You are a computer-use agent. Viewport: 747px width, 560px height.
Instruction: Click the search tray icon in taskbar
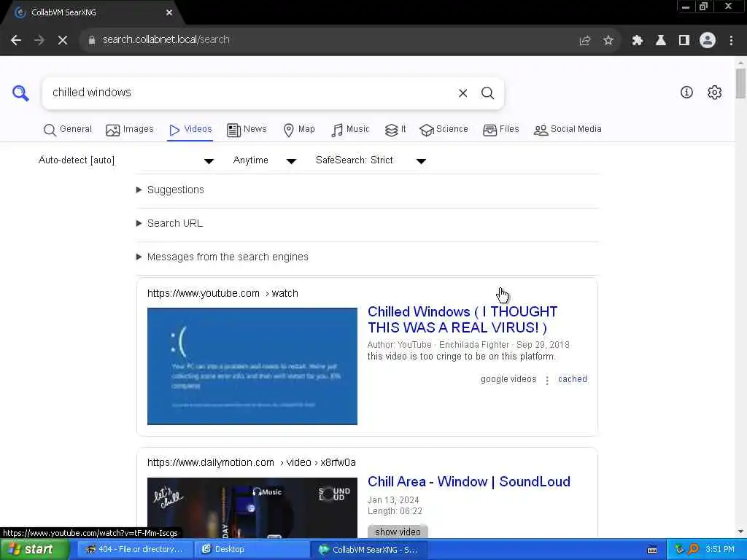coord(694,549)
